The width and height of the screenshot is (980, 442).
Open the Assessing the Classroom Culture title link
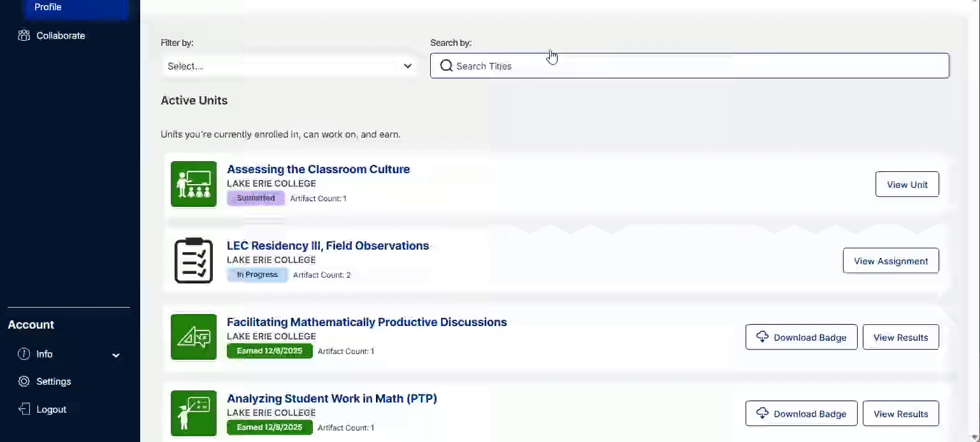[x=319, y=169]
